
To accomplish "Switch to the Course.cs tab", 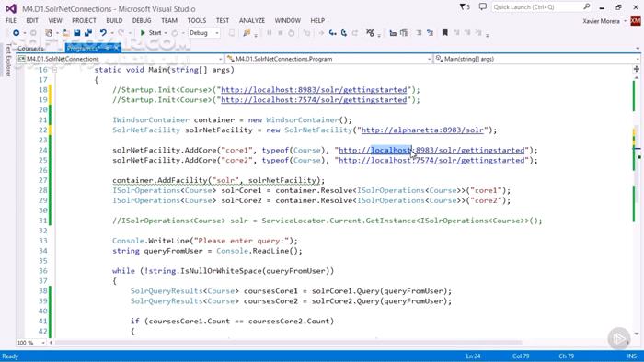I will tap(31, 49).
